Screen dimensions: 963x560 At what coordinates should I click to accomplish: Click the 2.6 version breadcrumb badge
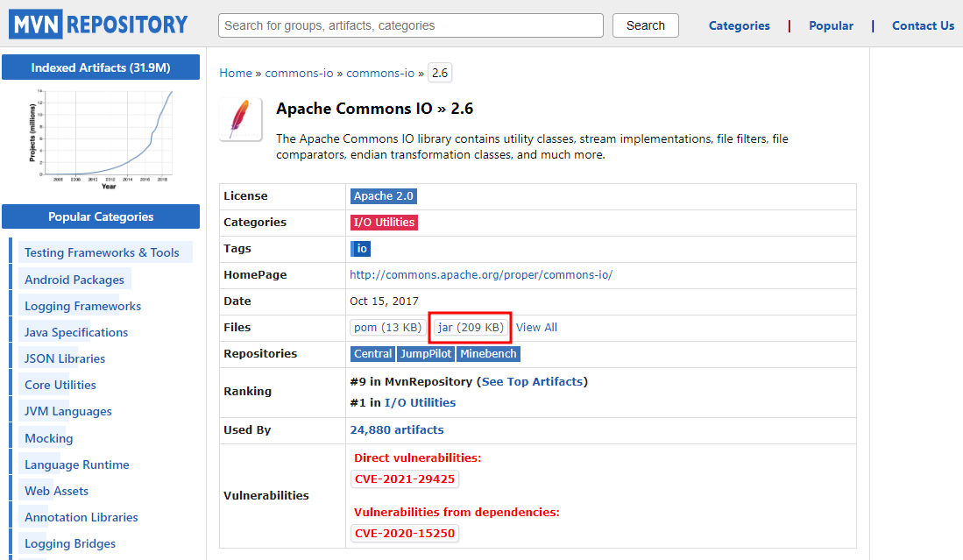tap(440, 73)
